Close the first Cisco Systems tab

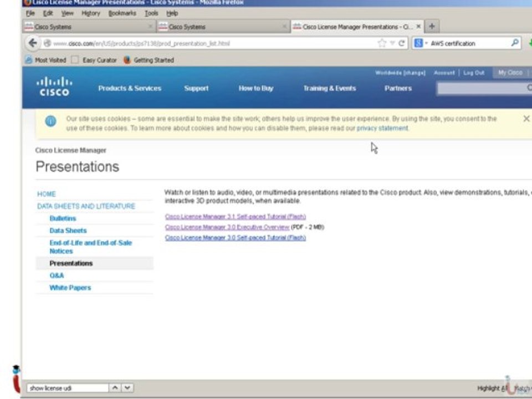(150, 26)
